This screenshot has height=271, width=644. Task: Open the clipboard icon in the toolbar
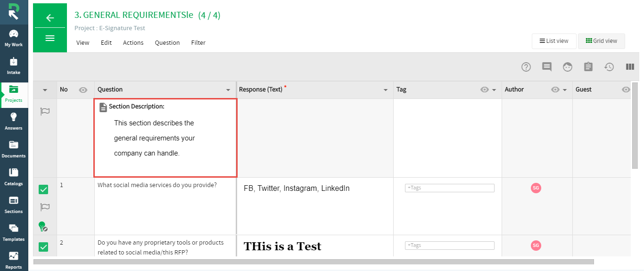coord(588,67)
